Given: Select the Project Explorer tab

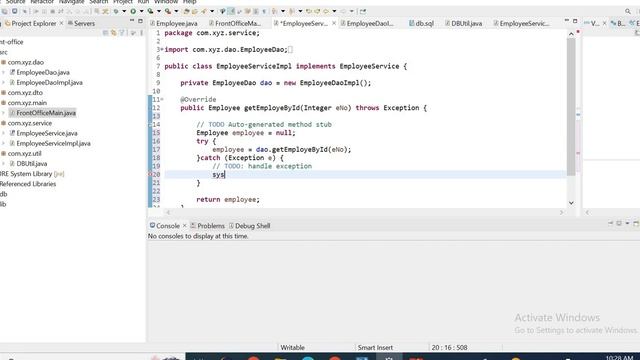Looking at the screenshot, I should point(31,23).
